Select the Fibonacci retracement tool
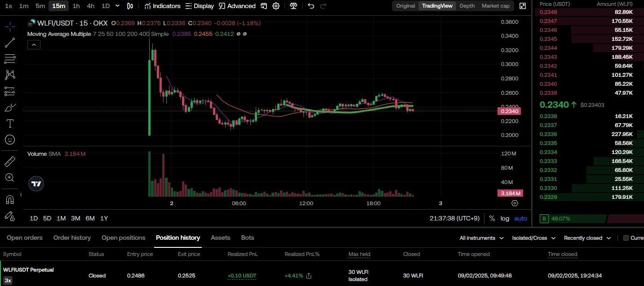The width and height of the screenshot is (644, 286). [x=10, y=59]
